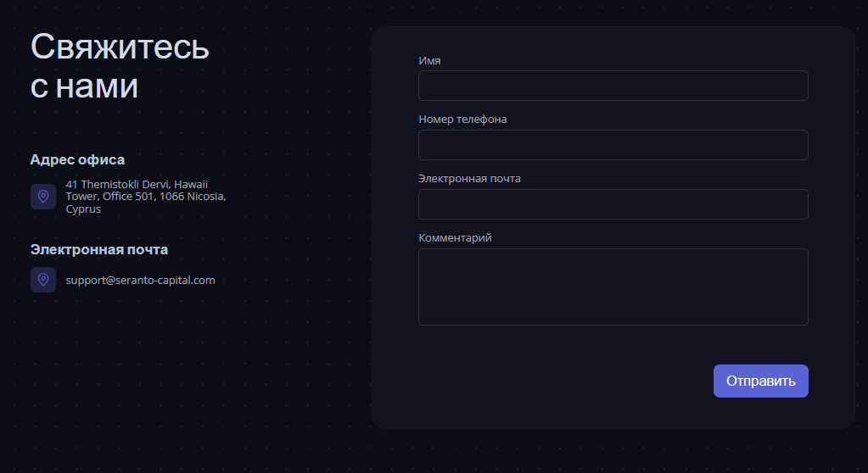The width and height of the screenshot is (868, 473).
Task: Click the Имя label above the first field
Action: (x=429, y=60)
